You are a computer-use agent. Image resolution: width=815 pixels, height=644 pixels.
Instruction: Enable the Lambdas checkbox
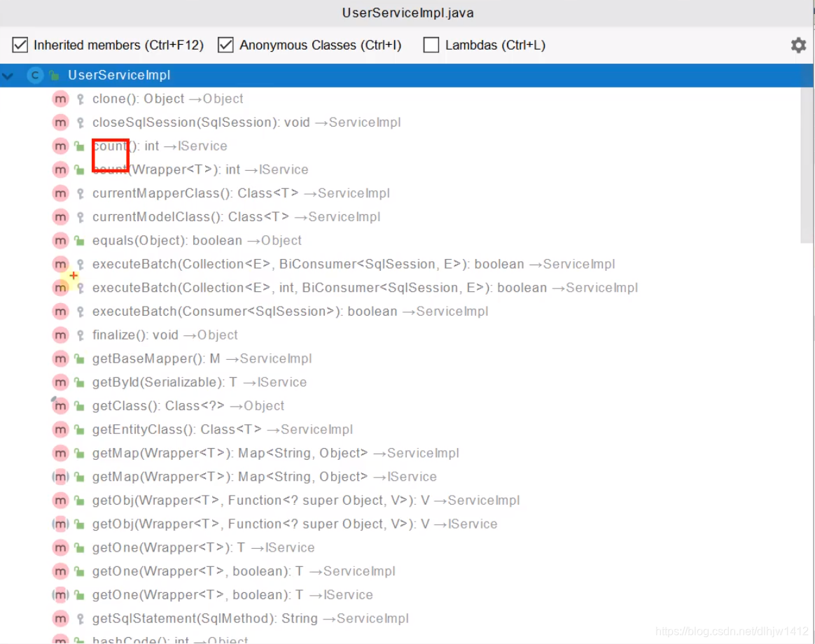point(431,45)
